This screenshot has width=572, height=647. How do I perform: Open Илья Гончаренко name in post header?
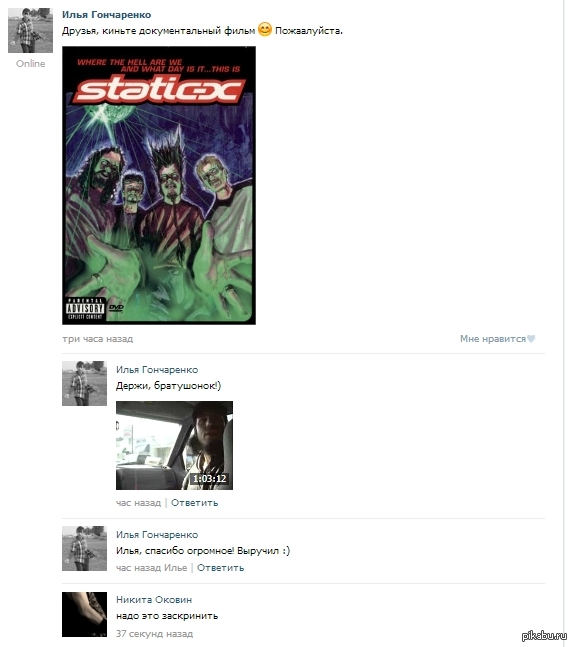point(106,14)
